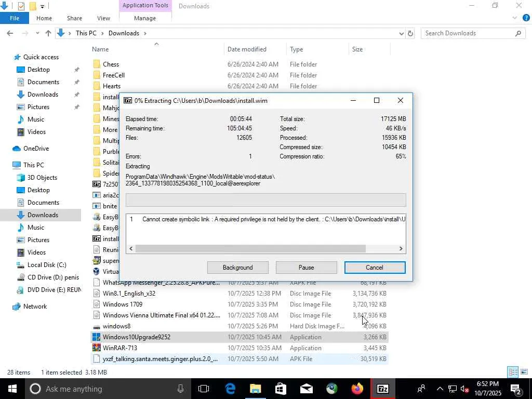The image size is (532, 399).
Task: Click the error list left scroll arrow
Action: pos(131,249)
